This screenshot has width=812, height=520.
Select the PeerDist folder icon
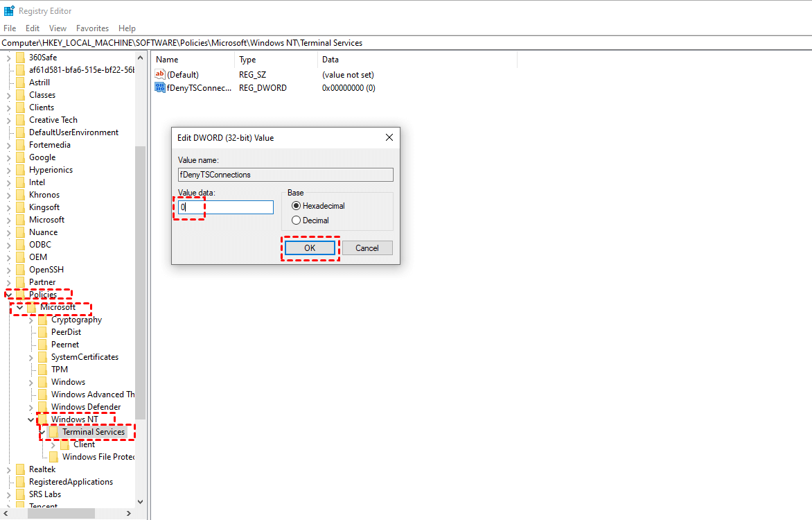pyautogui.click(x=42, y=332)
